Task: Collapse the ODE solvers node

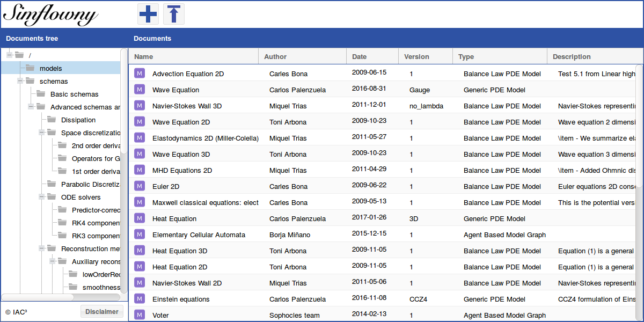Action: pyautogui.click(x=41, y=197)
